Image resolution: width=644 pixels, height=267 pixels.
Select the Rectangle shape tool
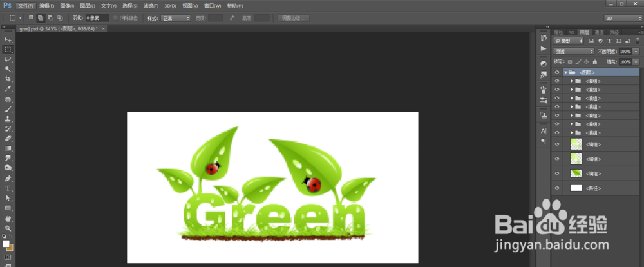coord(8,208)
